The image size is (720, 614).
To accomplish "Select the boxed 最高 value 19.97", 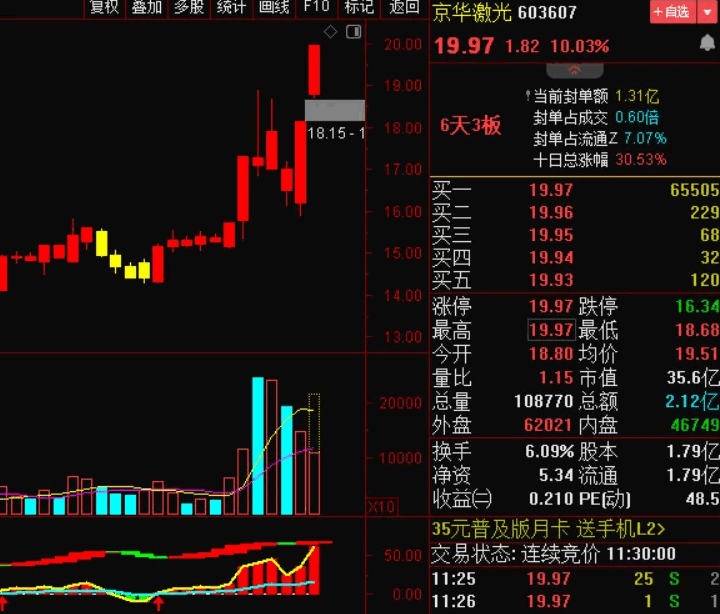I will tap(551, 330).
